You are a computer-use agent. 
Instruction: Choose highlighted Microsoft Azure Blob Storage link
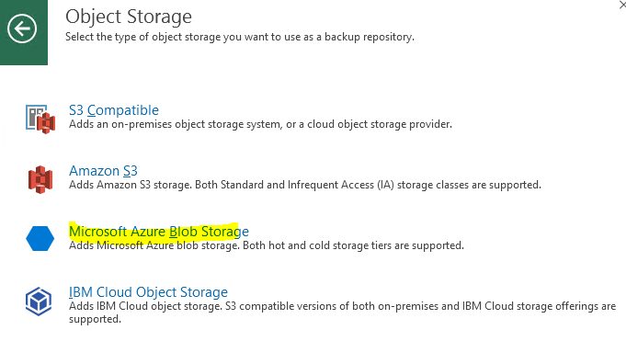click(x=159, y=232)
